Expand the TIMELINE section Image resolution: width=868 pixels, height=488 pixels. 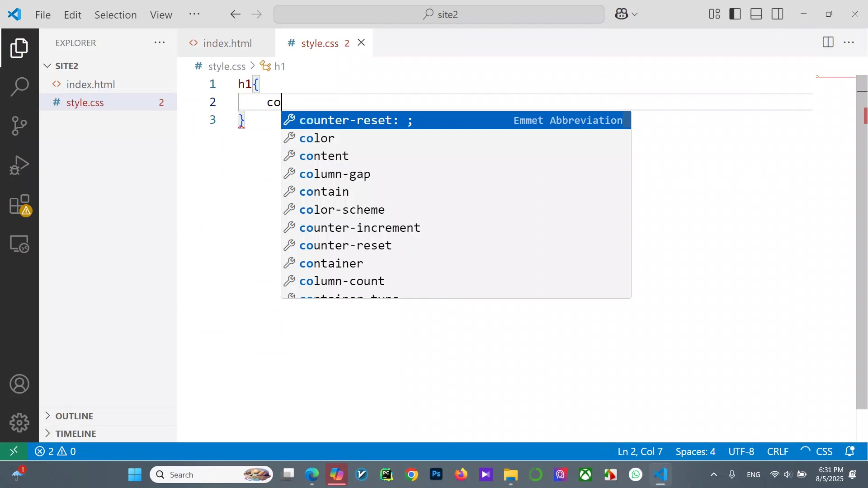click(x=75, y=434)
